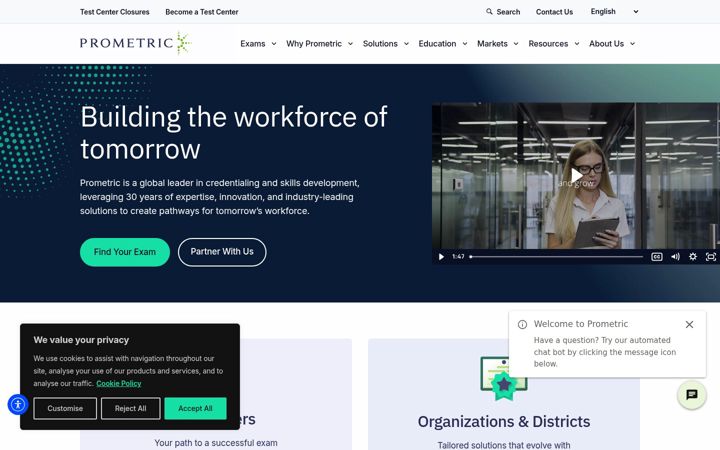Open the Resources menu

[x=548, y=44]
